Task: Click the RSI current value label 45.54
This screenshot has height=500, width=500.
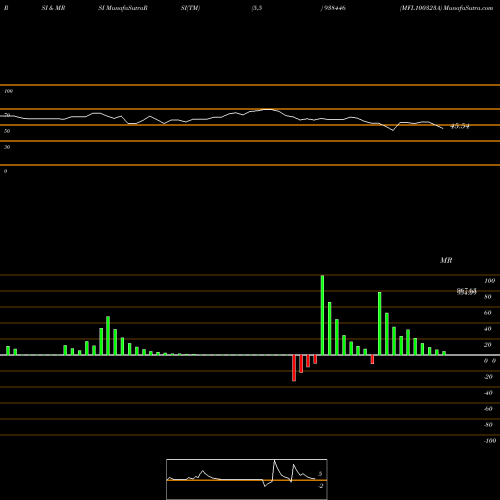Action: pos(460,126)
